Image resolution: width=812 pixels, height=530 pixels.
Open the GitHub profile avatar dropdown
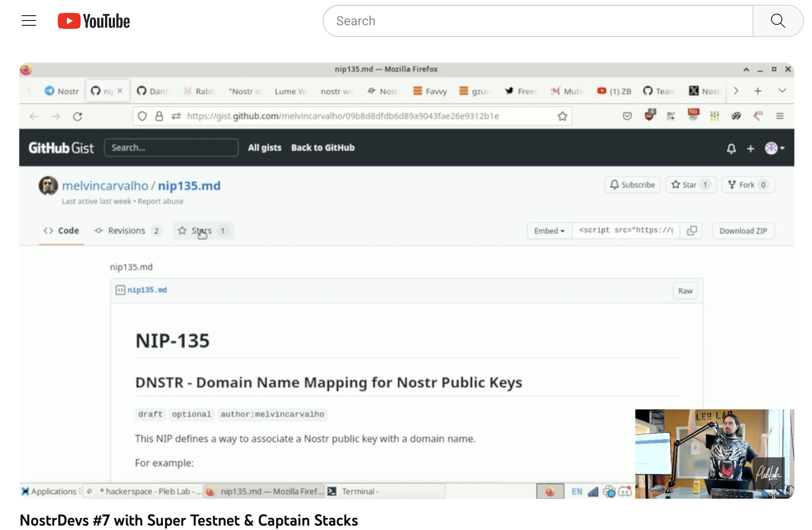774,148
